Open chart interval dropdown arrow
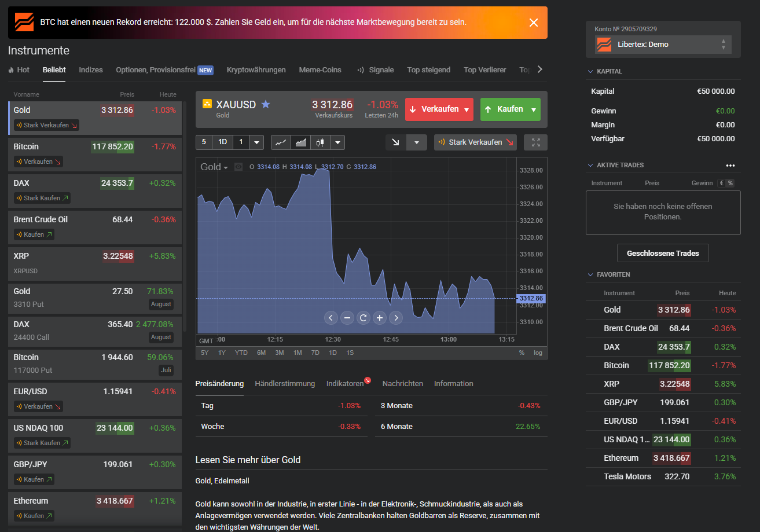Viewport: 760px width, 532px height. click(256, 142)
